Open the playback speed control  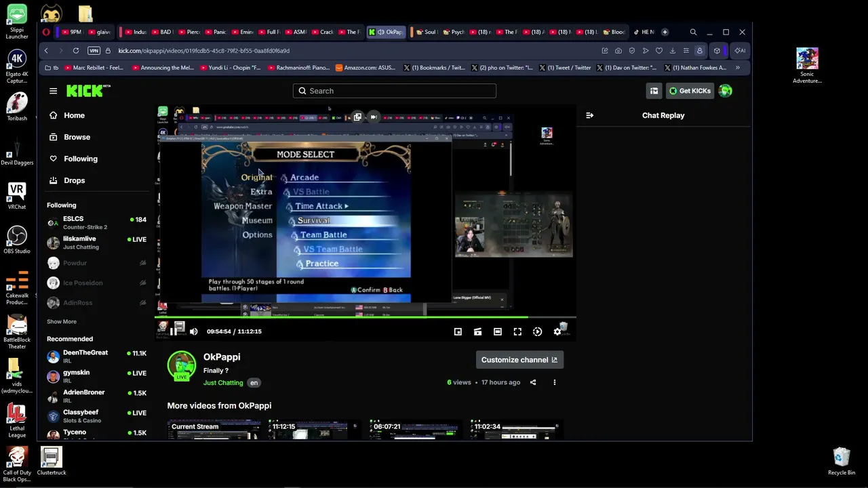tap(537, 331)
